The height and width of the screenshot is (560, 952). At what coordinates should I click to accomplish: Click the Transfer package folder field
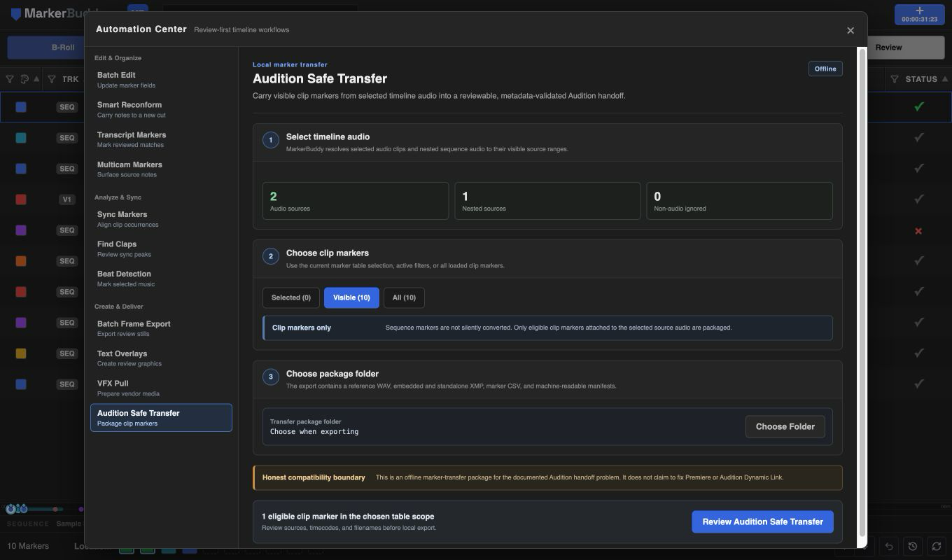point(547,426)
